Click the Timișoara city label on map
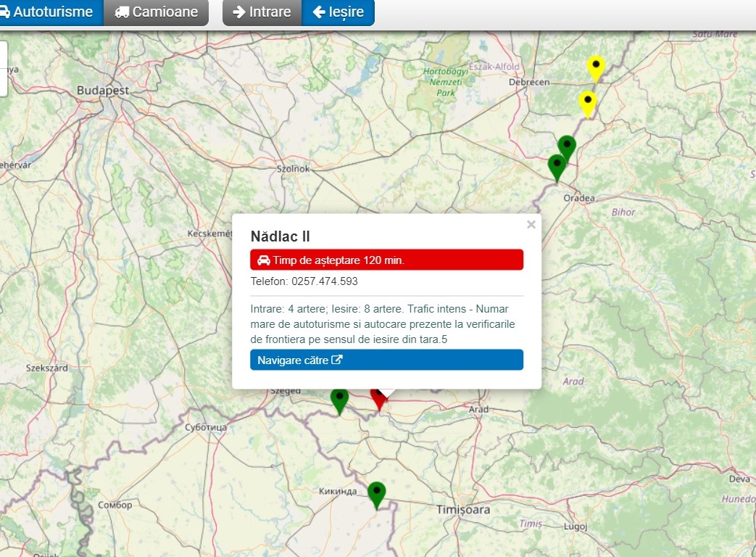 [x=463, y=510]
